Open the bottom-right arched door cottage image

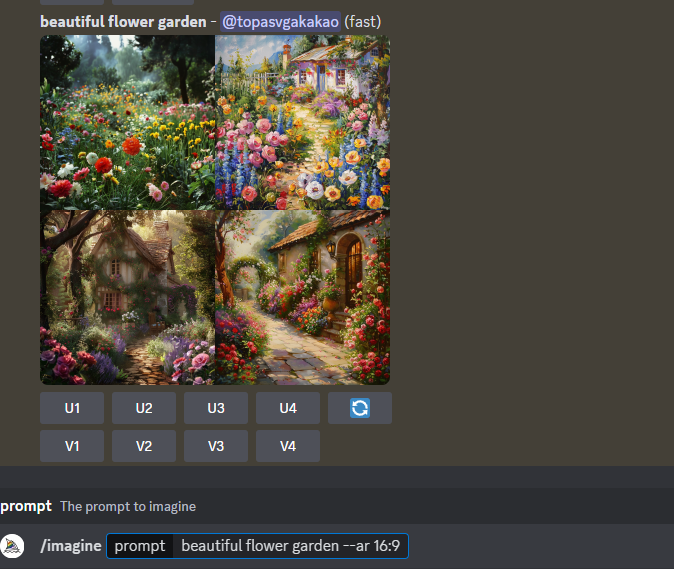click(x=303, y=297)
